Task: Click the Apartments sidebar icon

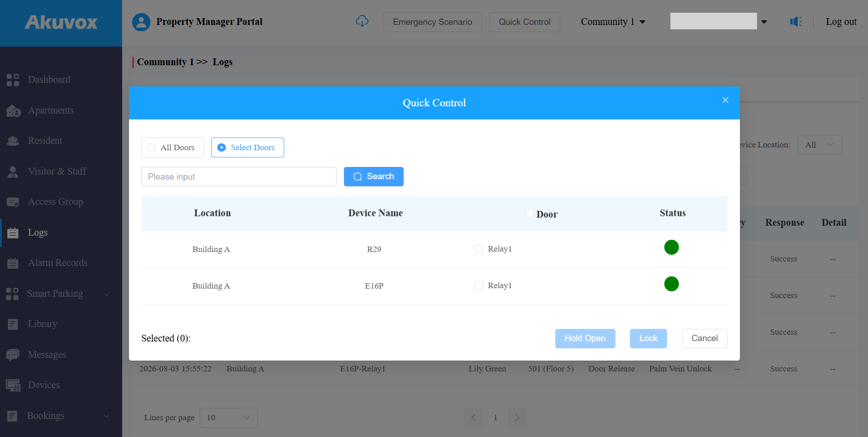Action: [13, 110]
